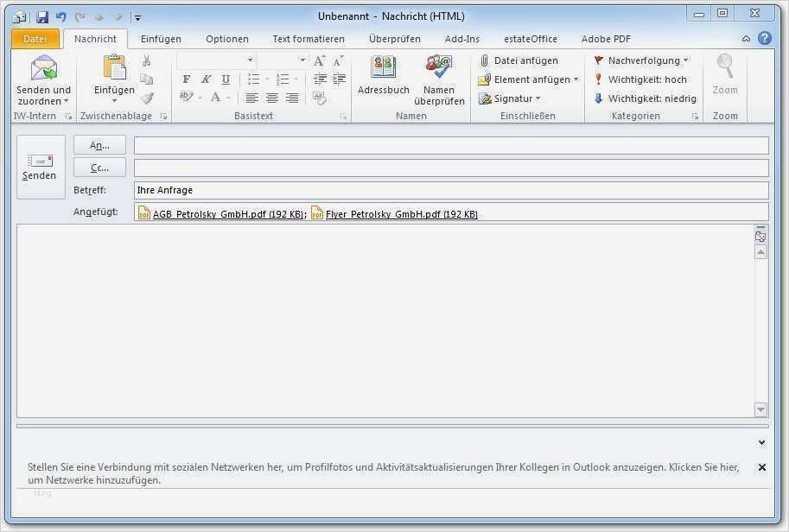789x532 pixels.
Task: Toggle numbered list formatting
Action: 283,79
